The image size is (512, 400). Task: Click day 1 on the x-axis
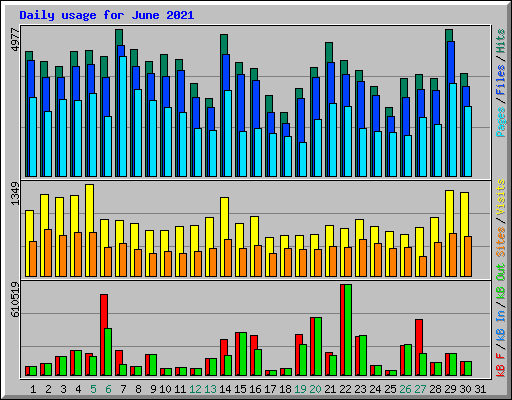33,389
